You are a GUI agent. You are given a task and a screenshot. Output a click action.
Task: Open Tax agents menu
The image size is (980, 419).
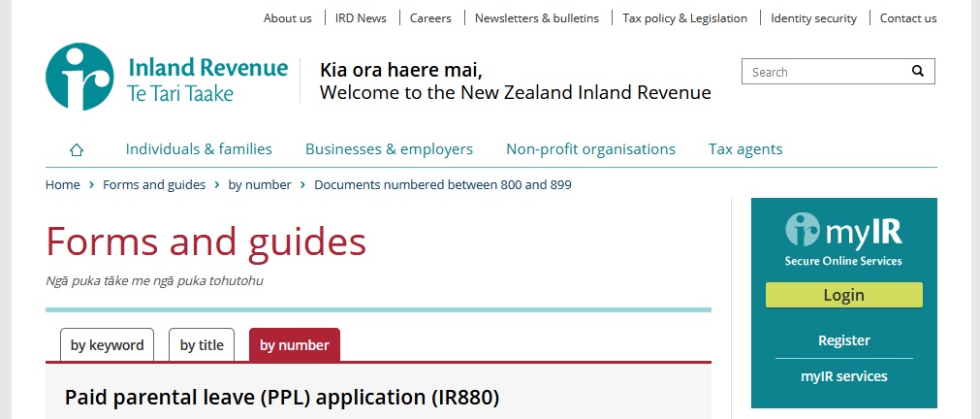pyautogui.click(x=745, y=149)
